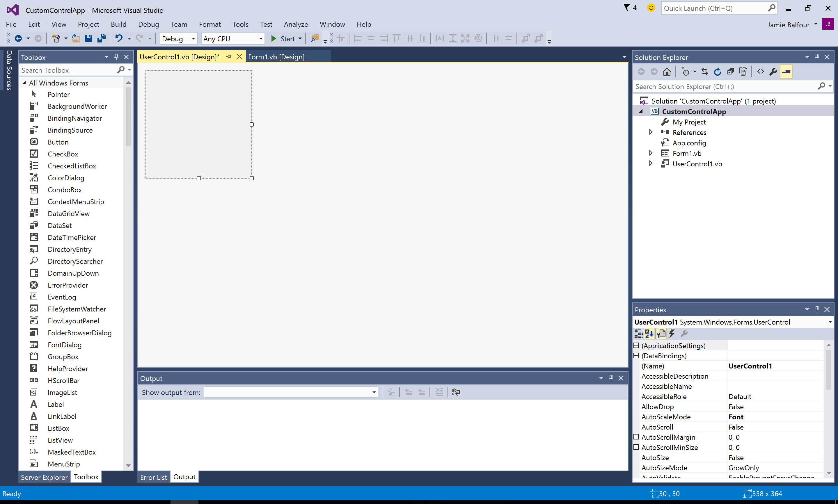
Task: Refresh the Solution Explorer
Action: coord(718,72)
